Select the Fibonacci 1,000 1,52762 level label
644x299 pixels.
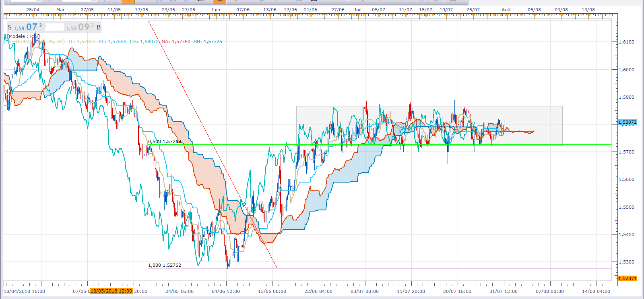coord(165,265)
